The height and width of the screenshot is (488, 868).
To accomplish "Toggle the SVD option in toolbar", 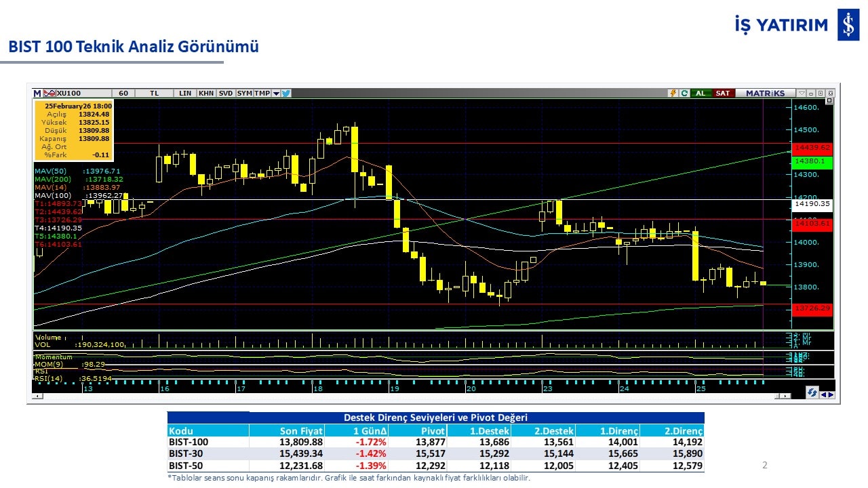I will [x=226, y=93].
